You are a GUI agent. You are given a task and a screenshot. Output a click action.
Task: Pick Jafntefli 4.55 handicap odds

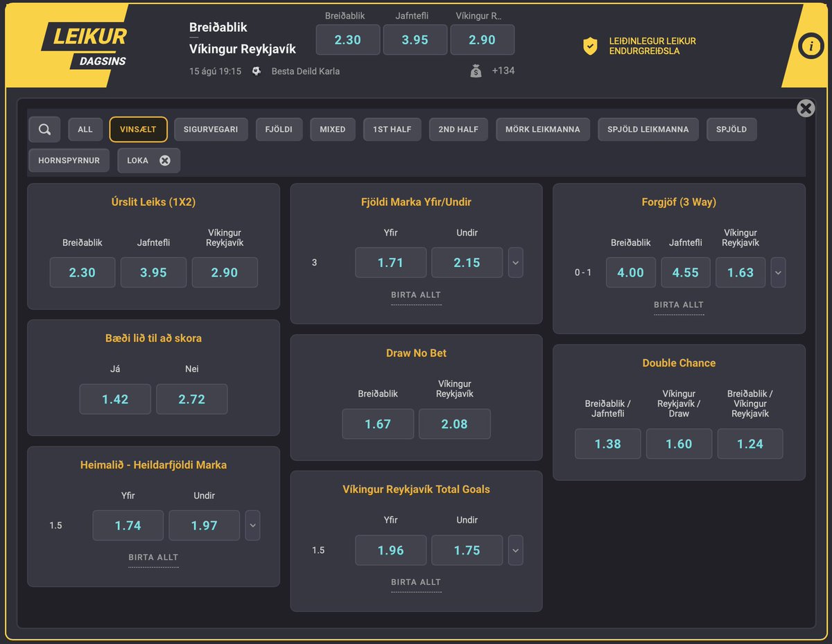[x=686, y=272]
